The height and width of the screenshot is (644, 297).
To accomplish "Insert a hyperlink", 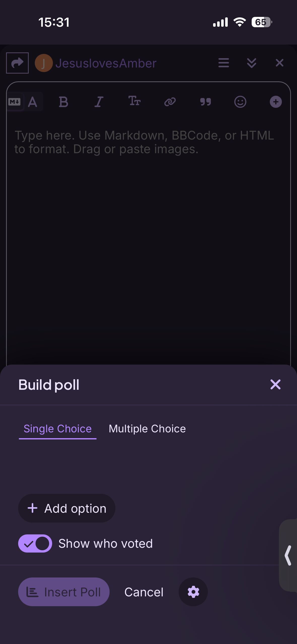I will [x=170, y=102].
